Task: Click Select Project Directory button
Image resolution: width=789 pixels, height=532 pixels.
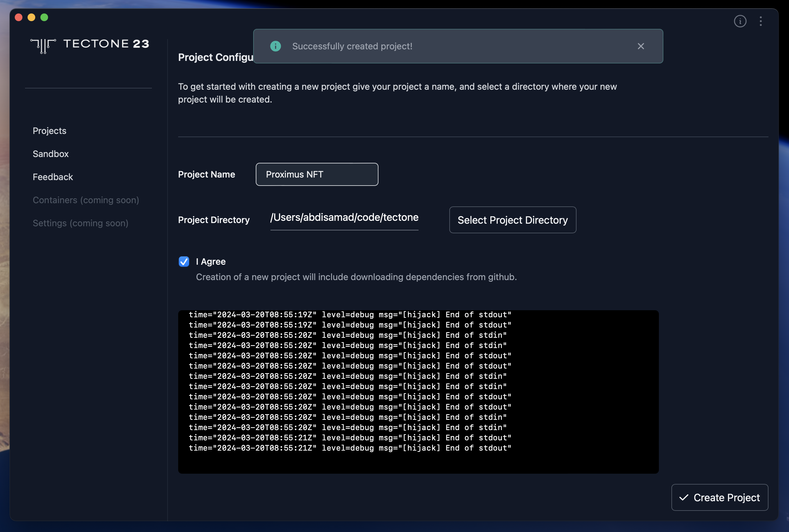Action: 512,220
